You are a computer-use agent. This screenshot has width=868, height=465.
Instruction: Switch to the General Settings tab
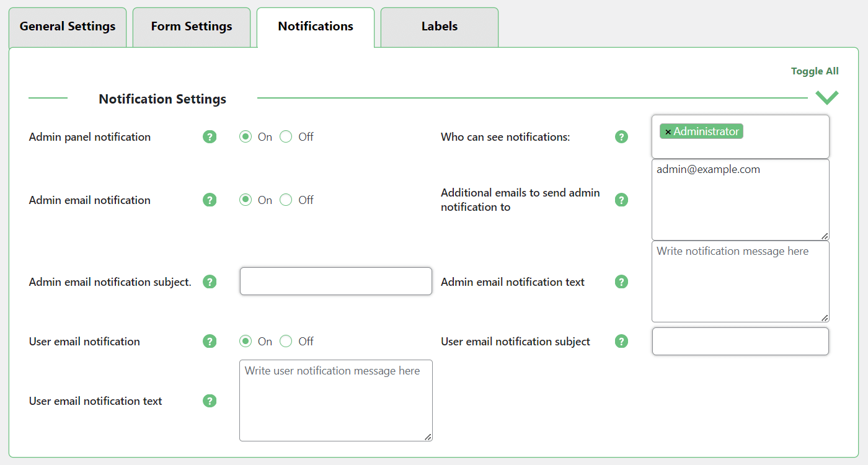click(68, 27)
